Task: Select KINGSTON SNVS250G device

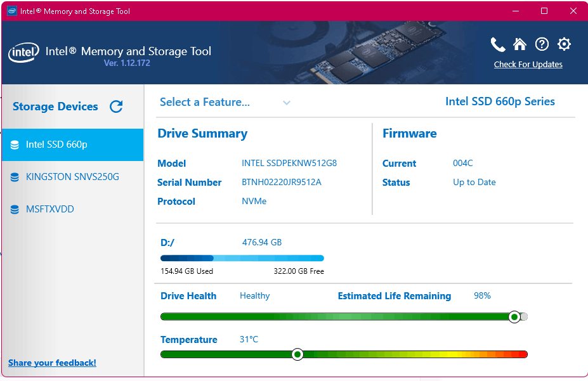Action: tap(73, 177)
